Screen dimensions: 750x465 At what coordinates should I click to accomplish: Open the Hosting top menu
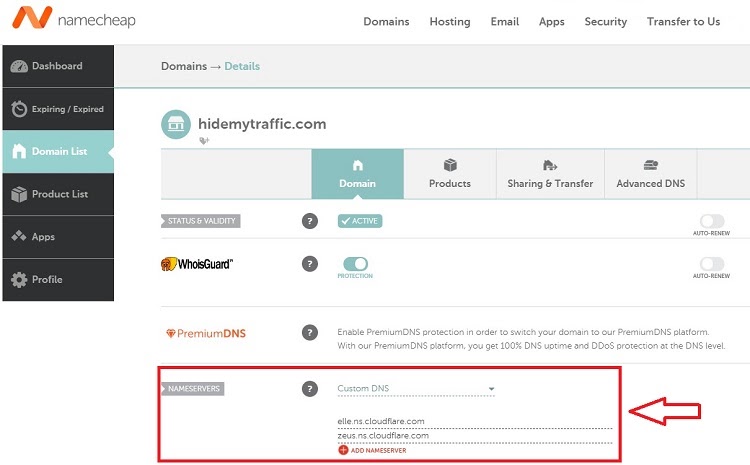pyautogui.click(x=450, y=22)
